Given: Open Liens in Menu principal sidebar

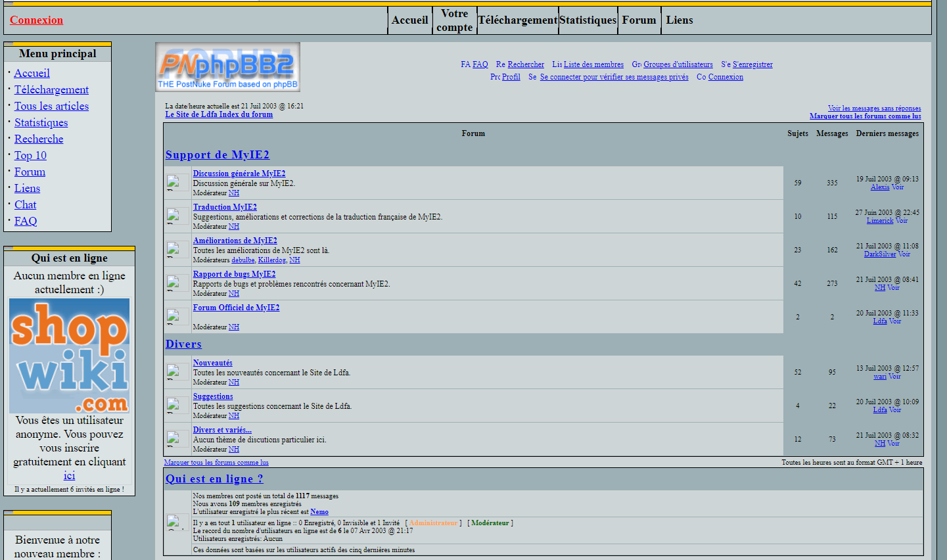Looking at the screenshot, I should click(x=27, y=188).
